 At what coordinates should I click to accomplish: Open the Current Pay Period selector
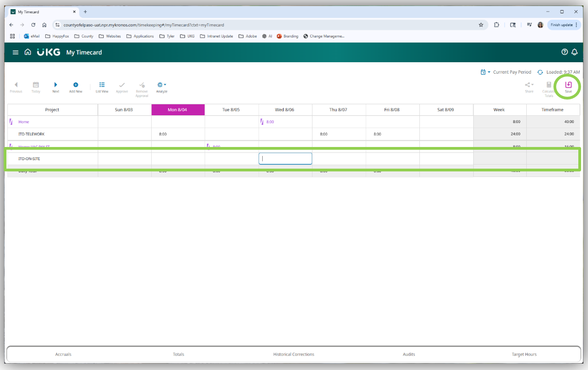[506, 72]
